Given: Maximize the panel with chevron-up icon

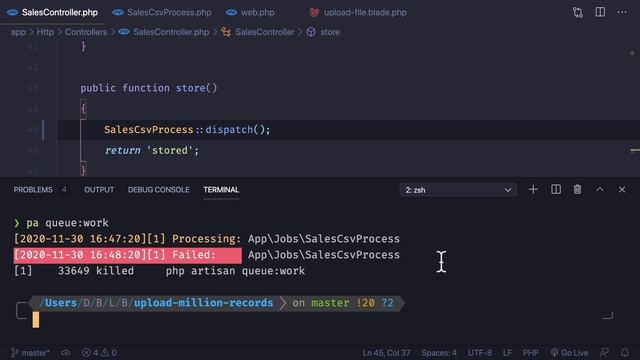Looking at the screenshot, I should pos(600,189).
